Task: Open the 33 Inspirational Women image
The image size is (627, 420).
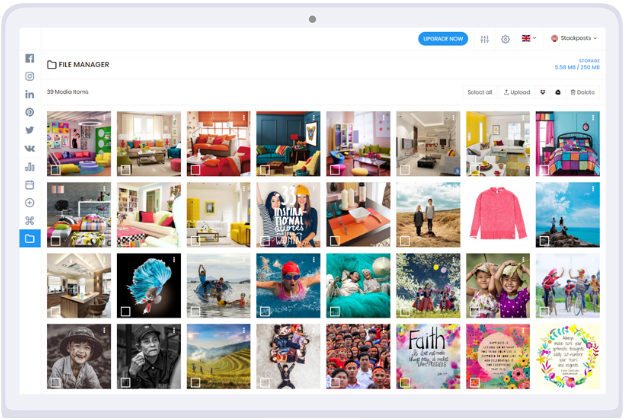Action: 288,215
